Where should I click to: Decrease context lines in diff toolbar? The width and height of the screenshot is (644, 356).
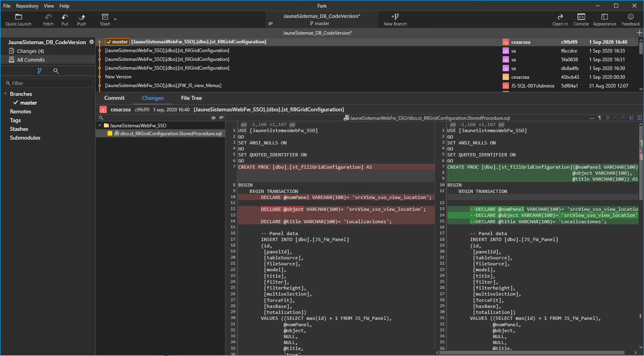point(615,118)
